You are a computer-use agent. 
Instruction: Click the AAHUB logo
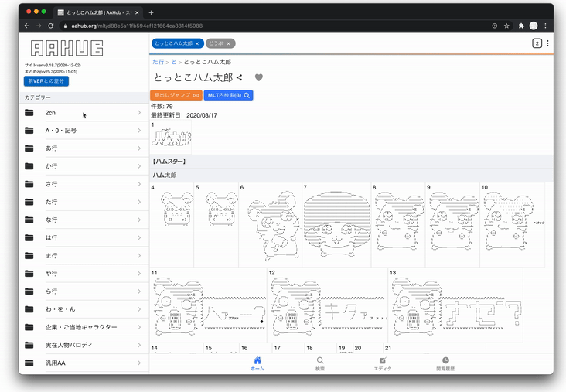[x=66, y=48]
